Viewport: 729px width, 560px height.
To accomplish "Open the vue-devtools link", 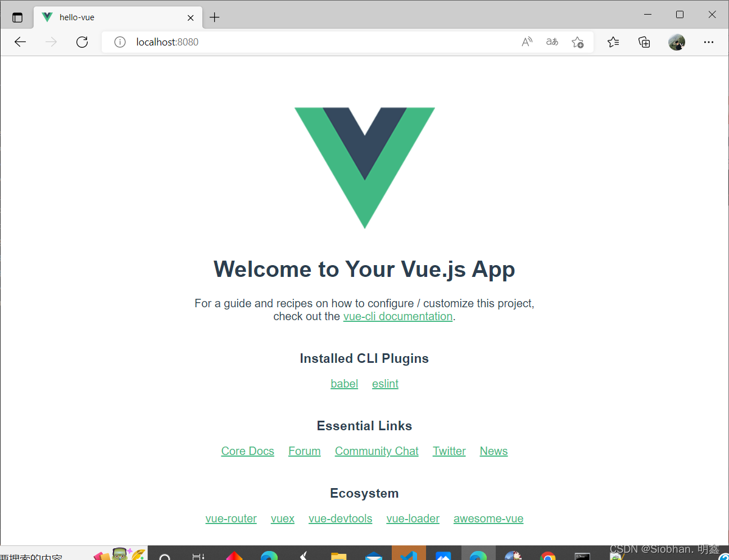I will pyautogui.click(x=341, y=518).
